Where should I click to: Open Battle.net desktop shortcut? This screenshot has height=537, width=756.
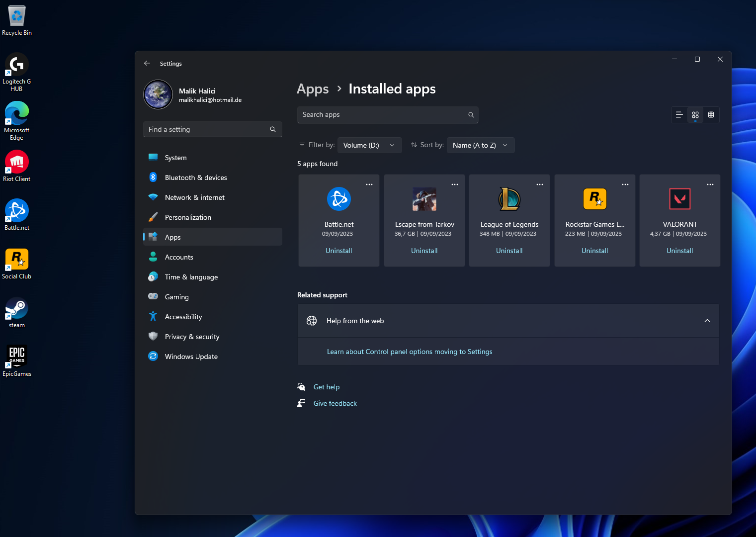[x=17, y=215]
